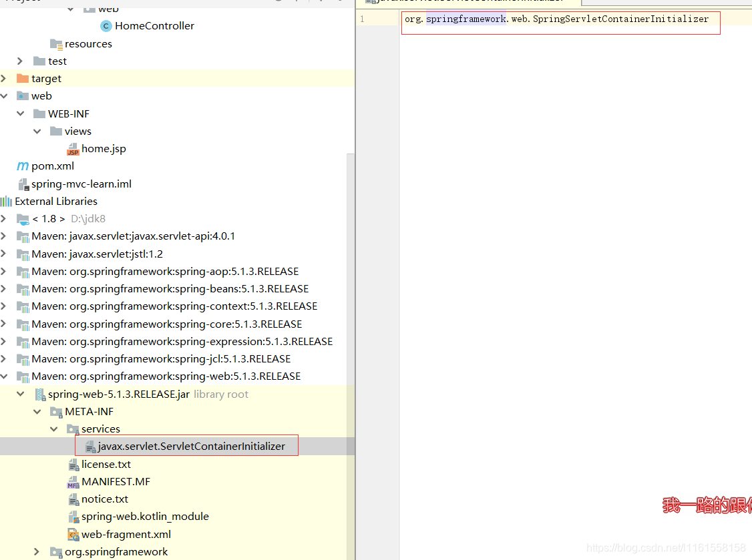Viewport: 752px width, 560px height.
Task: Expand the test folder
Action: pyautogui.click(x=19, y=61)
